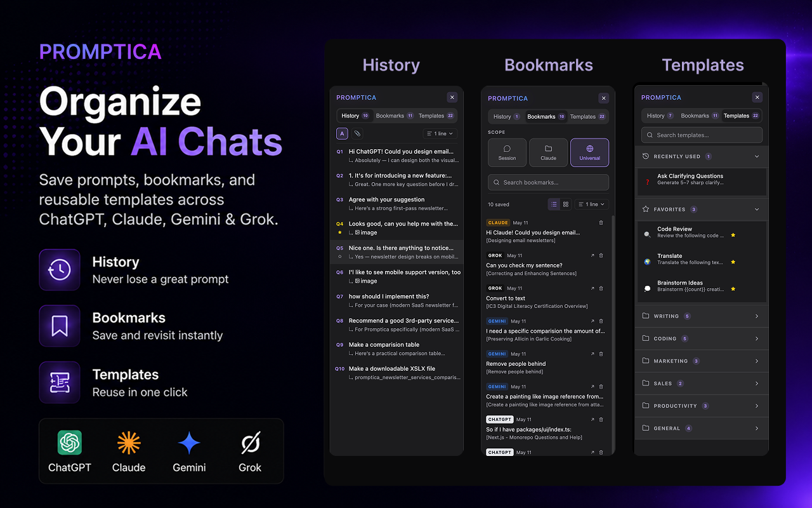This screenshot has width=812, height=508.
Task: Click the Claude starburst logo icon
Action: coord(129,443)
